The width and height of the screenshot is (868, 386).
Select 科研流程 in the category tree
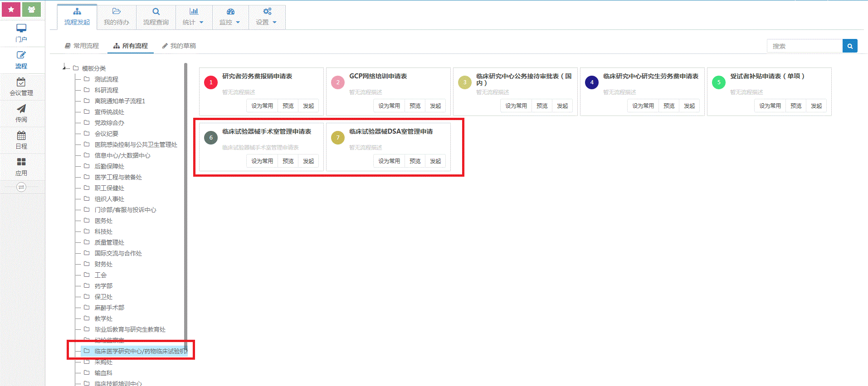pyautogui.click(x=106, y=90)
